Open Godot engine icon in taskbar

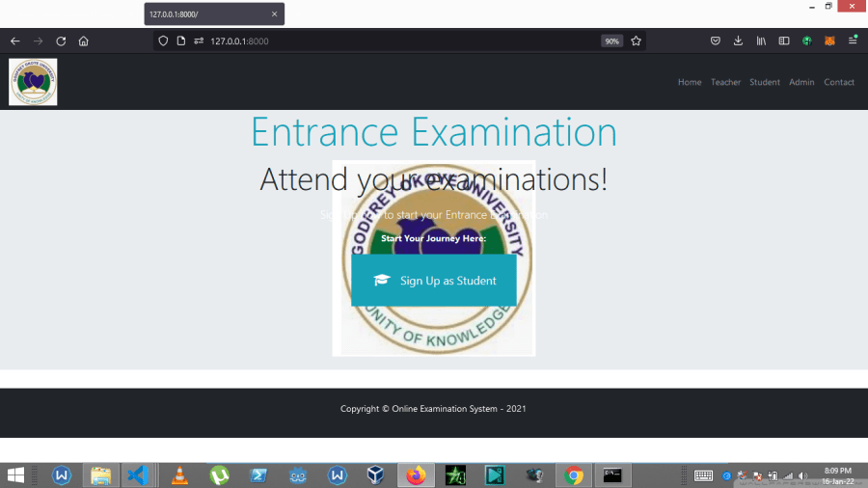pyautogui.click(x=298, y=475)
